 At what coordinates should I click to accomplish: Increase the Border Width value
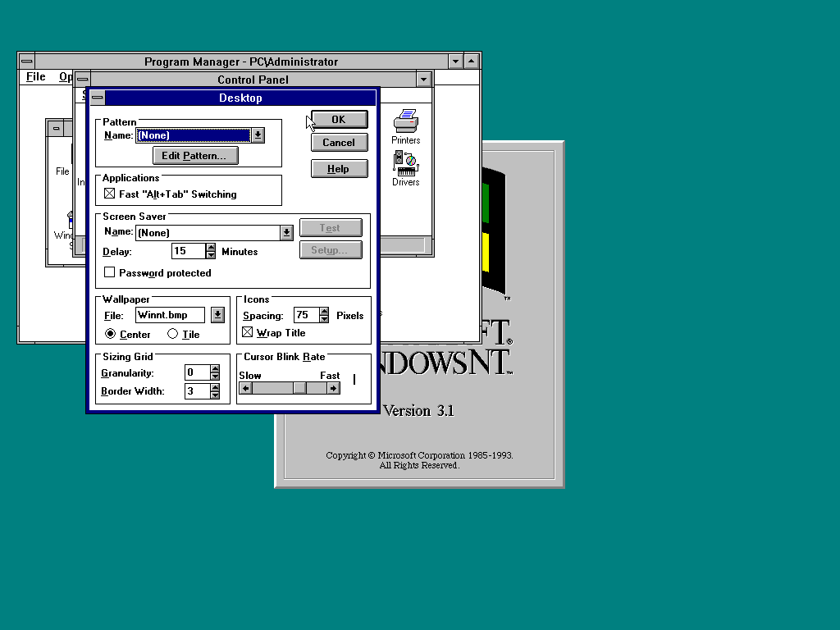(215, 387)
